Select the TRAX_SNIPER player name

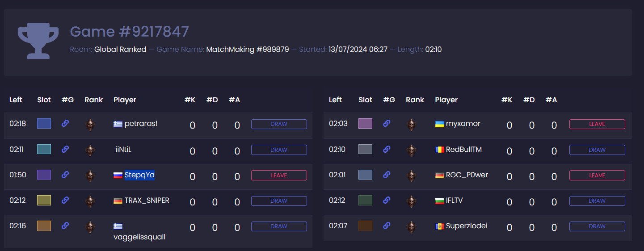coord(147,201)
